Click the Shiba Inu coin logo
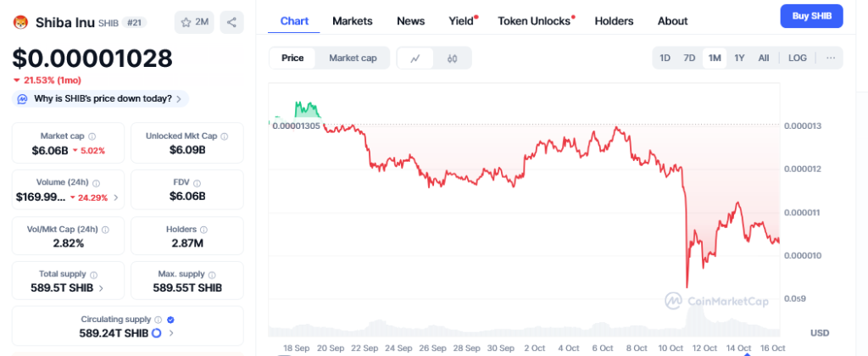The image size is (868, 356). coord(20,22)
